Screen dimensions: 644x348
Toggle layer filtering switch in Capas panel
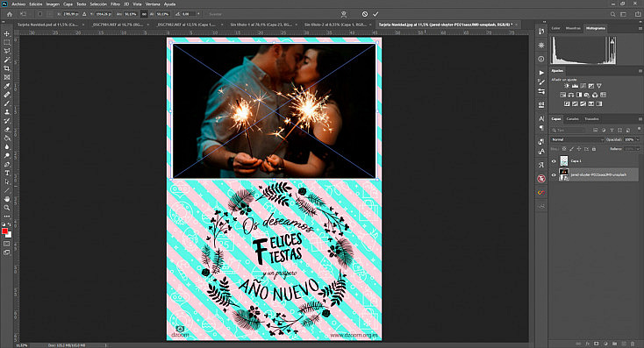639,129
